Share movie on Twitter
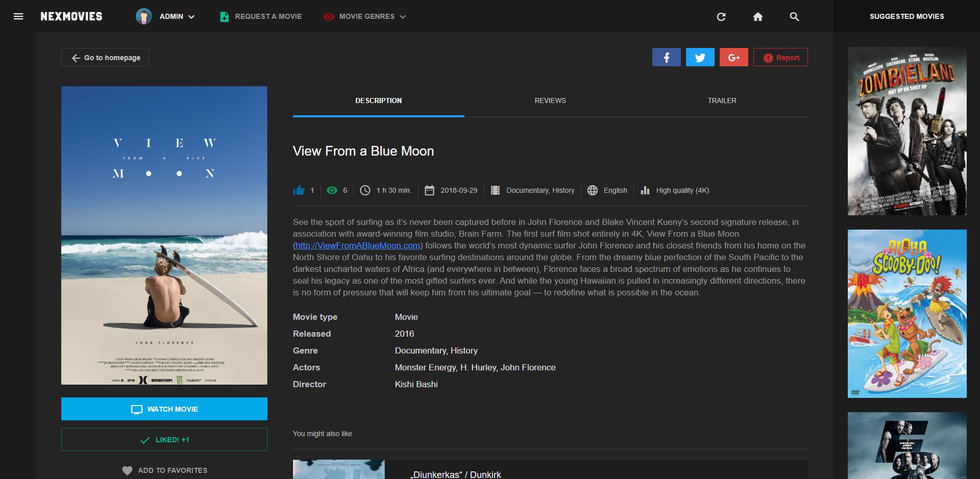The height and width of the screenshot is (479, 980). point(700,57)
